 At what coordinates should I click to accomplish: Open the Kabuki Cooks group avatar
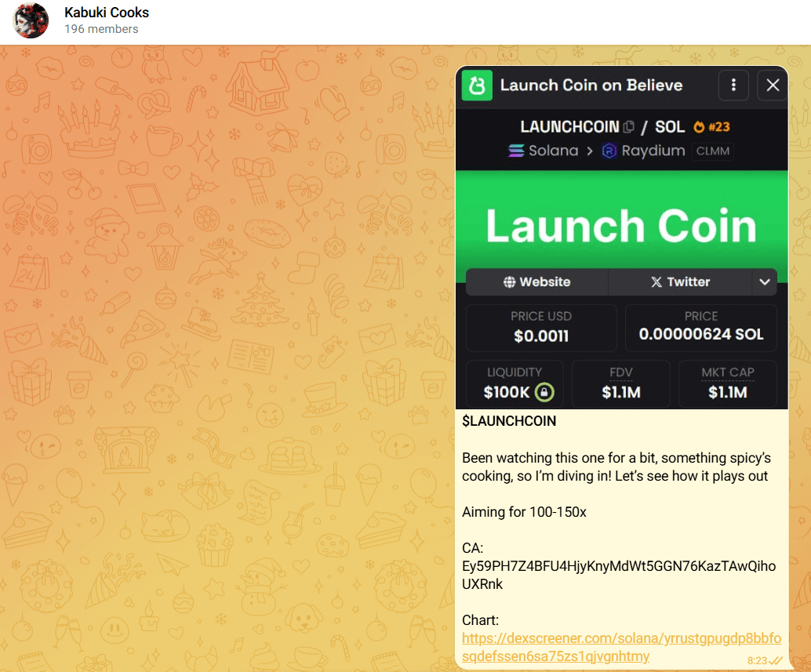coord(31,20)
